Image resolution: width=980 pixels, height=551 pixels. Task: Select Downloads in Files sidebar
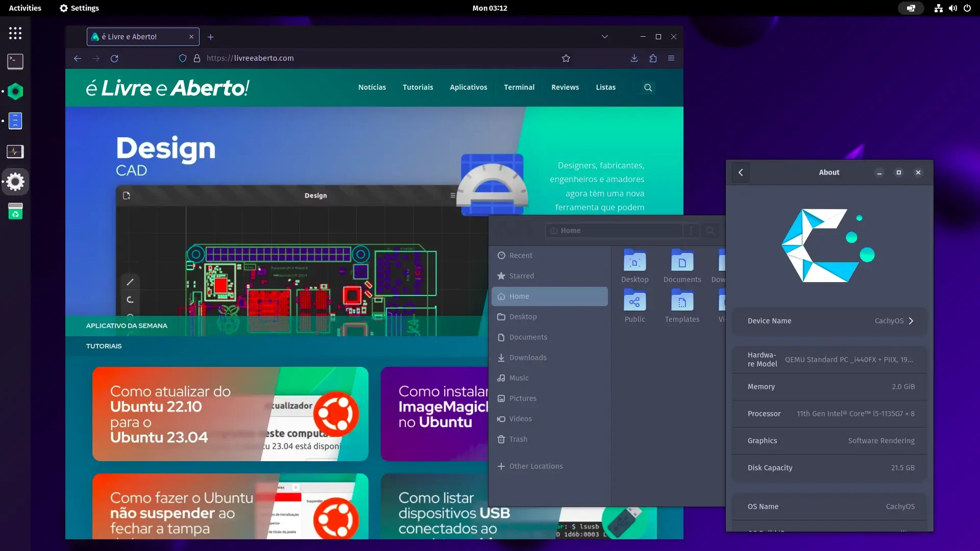(550, 358)
